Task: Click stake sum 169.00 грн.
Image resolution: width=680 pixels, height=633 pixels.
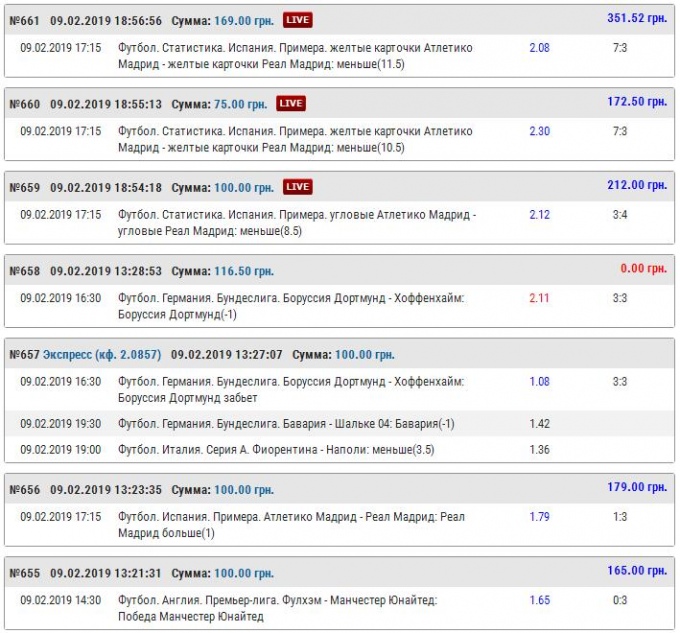Action: tap(244, 19)
